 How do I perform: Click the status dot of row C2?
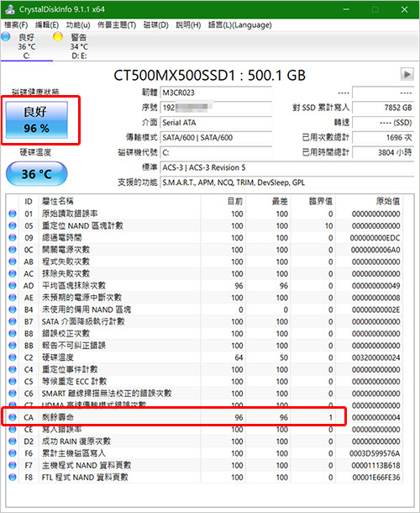[x=13, y=357]
